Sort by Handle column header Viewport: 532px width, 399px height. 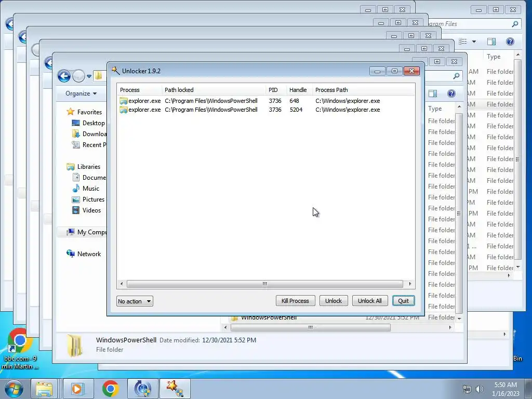[299, 90]
